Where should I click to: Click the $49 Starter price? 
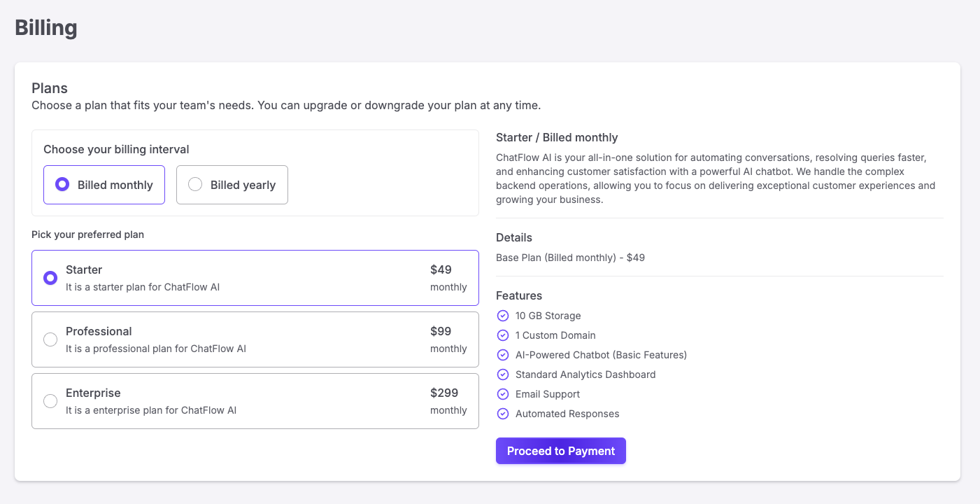click(441, 269)
